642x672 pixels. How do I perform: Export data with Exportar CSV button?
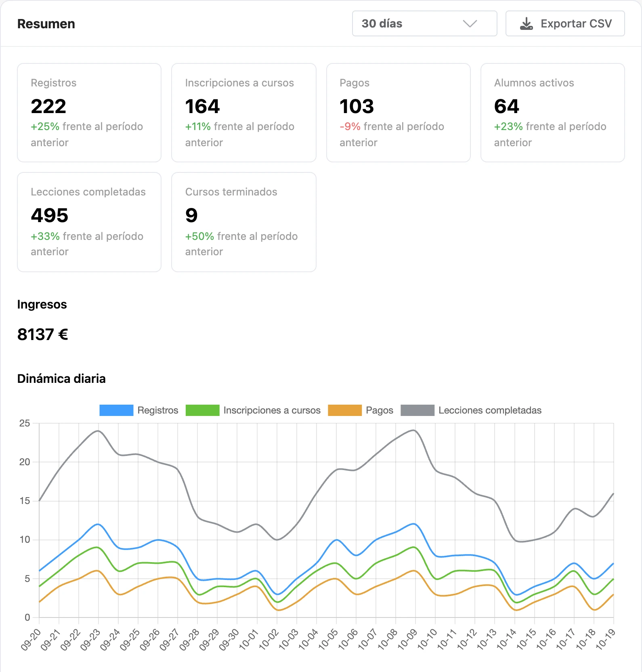click(x=565, y=23)
